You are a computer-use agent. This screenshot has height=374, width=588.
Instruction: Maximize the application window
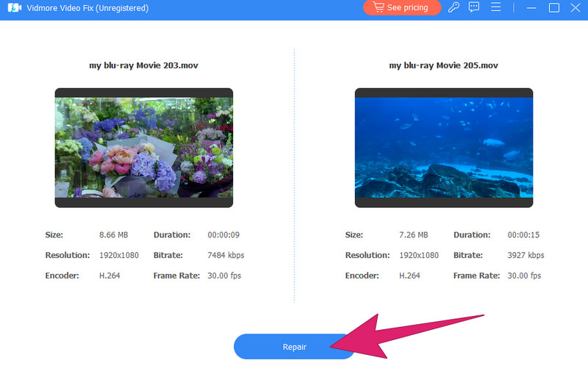pos(554,8)
